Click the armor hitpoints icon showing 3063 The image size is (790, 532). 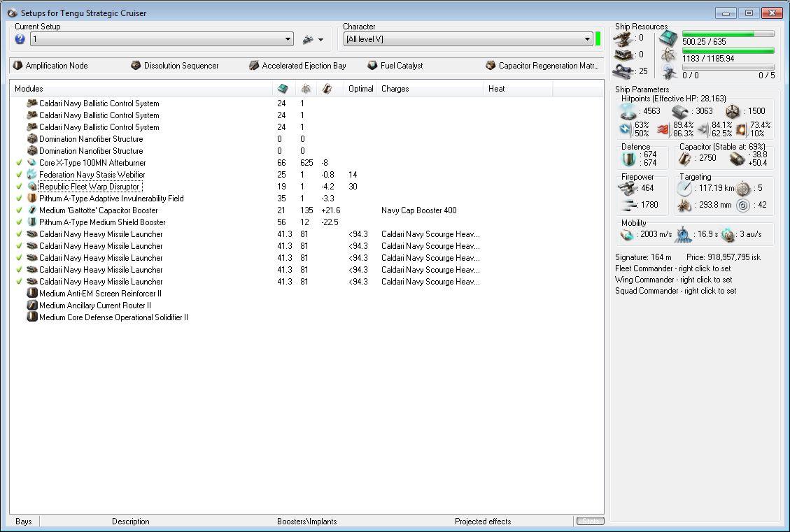coord(681,111)
